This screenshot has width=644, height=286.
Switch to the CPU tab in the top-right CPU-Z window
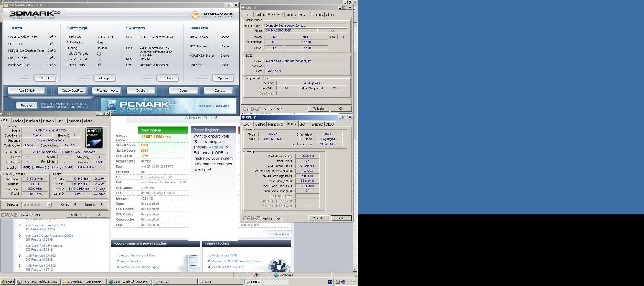point(246,15)
